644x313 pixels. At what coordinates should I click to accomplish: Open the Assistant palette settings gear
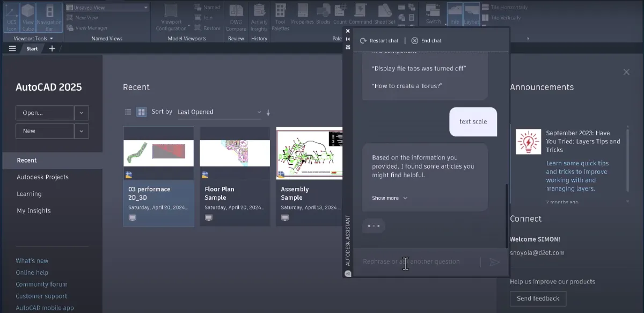(348, 47)
